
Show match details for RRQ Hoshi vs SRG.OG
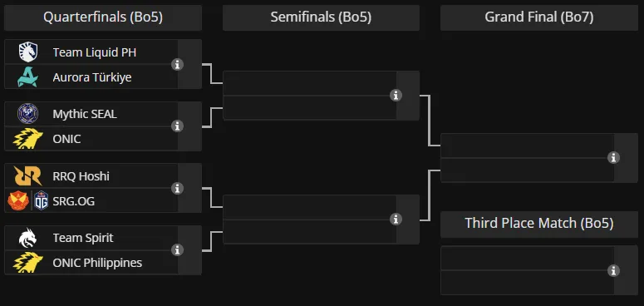[x=177, y=188]
